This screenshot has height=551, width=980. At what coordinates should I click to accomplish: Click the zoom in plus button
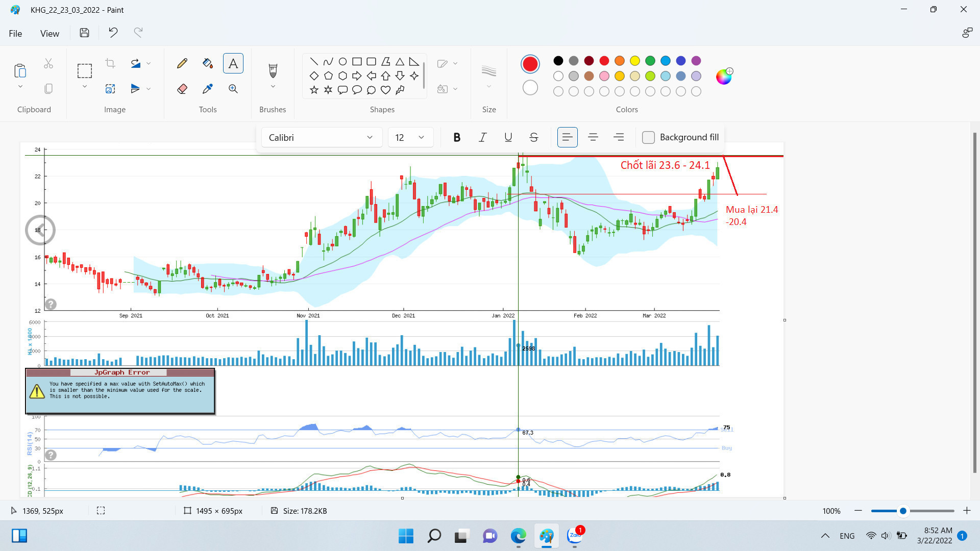click(x=967, y=510)
